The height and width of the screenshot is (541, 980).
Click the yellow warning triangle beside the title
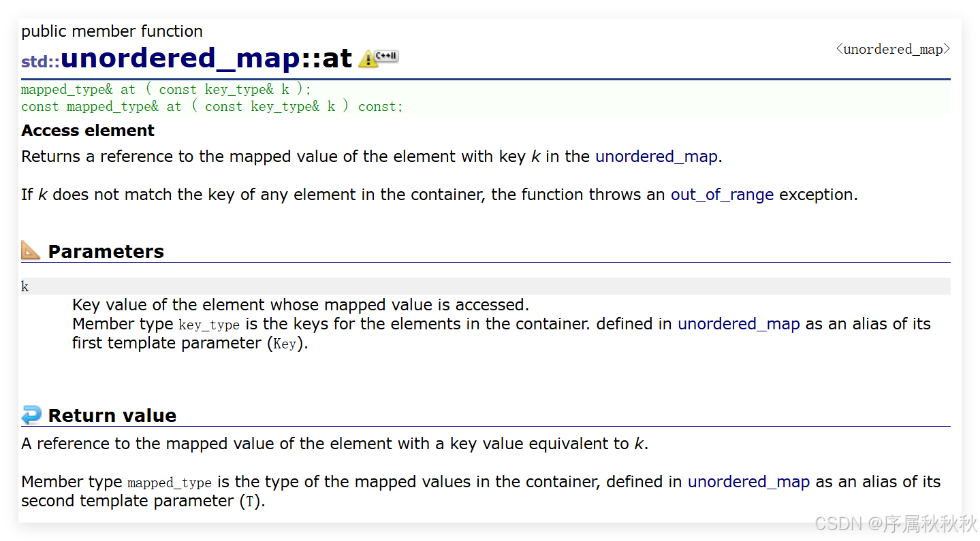click(x=368, y=59)
